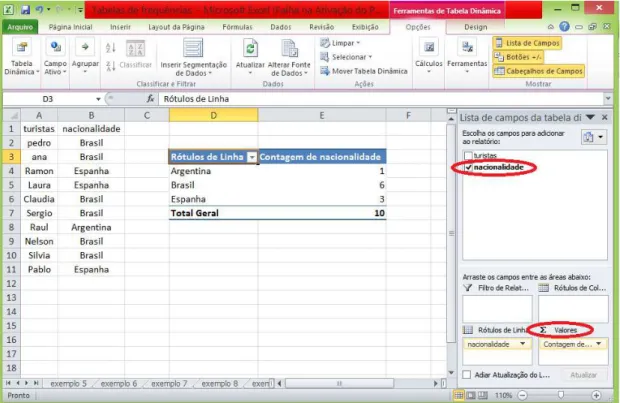This screenshot has height=403, width=620.
Task: Select column D header
Action: (214, 115)
